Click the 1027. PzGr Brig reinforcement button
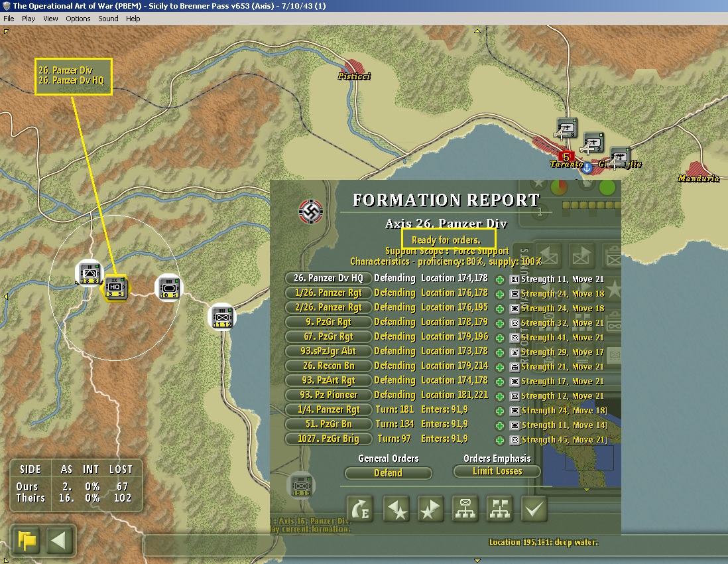728x564 pixels. [x=328, y=439]
